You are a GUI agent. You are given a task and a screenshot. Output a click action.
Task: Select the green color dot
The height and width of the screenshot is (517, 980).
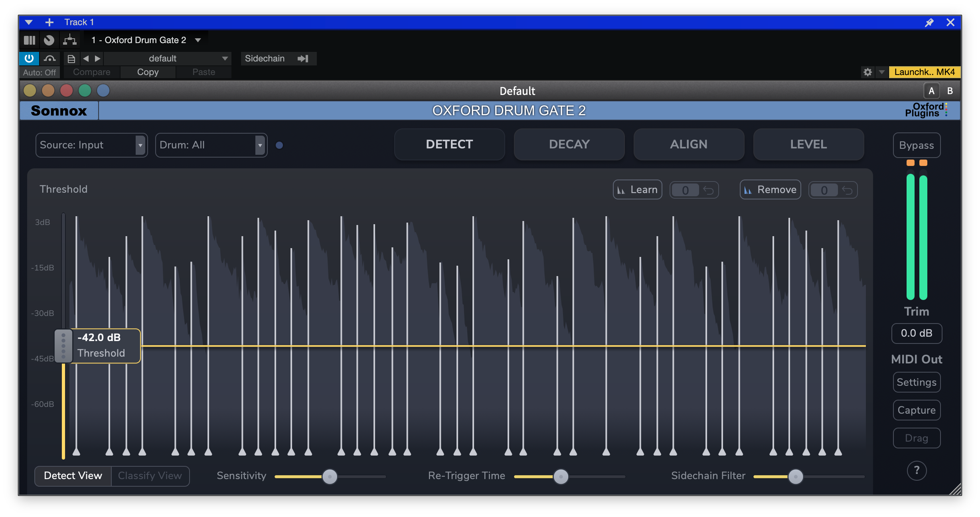[x=85, y=91]
